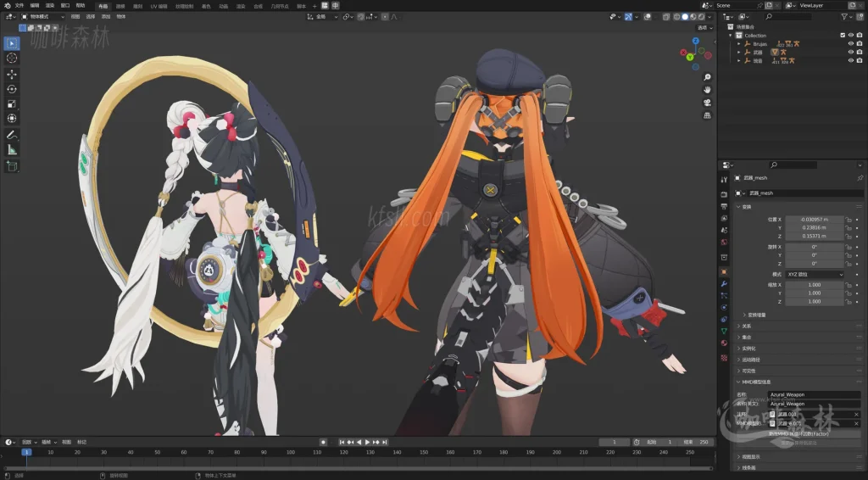Disable 武器 in renders camera icon
This screenshot has height=480, width=868.
click(860, 52)
